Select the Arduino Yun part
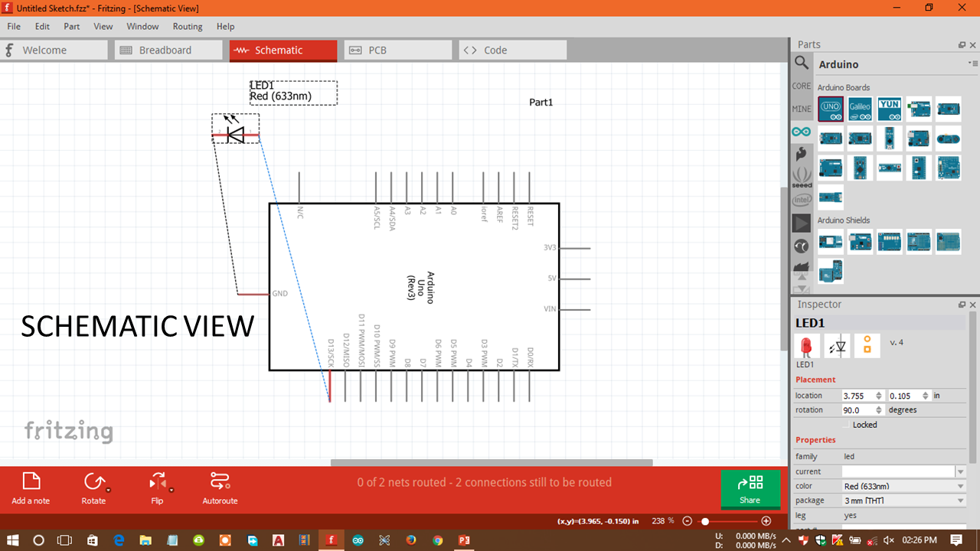Image resolution: width=980 pixels, height=551 pixels. 889,109
